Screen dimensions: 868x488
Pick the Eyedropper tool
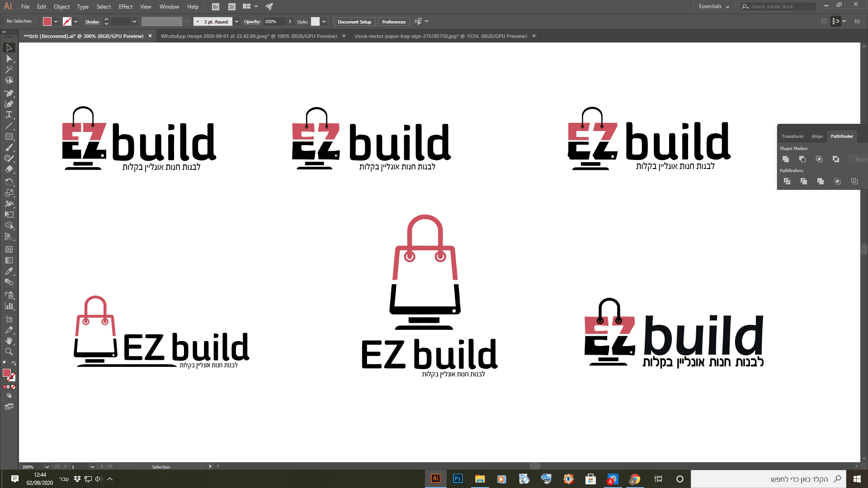click(9, 271)
